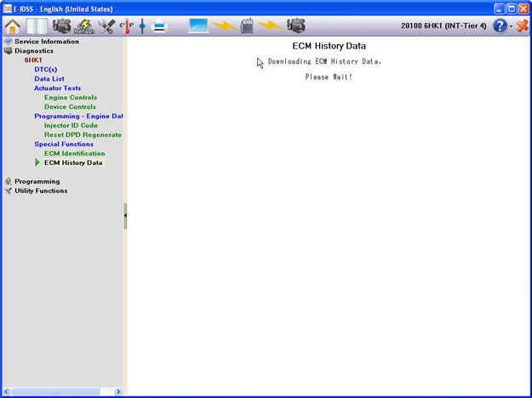Click the Rehash lightning bolt icon

pos(84,26)
